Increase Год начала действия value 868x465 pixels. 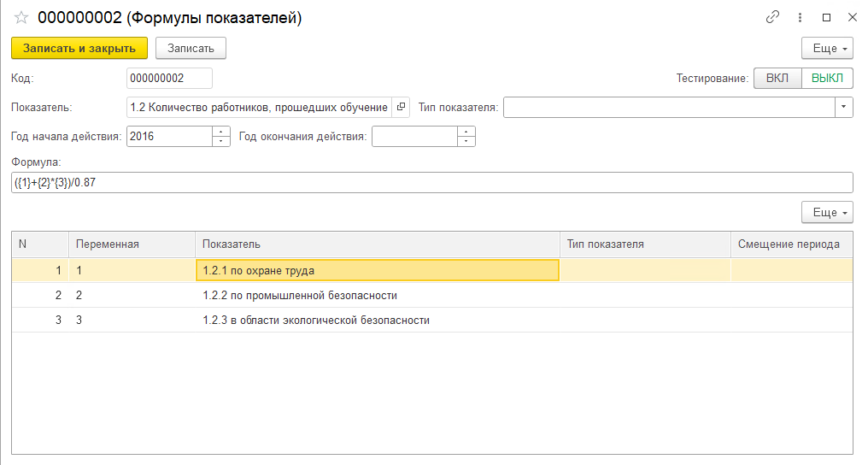pyautogui.click(x=221, y=132)
